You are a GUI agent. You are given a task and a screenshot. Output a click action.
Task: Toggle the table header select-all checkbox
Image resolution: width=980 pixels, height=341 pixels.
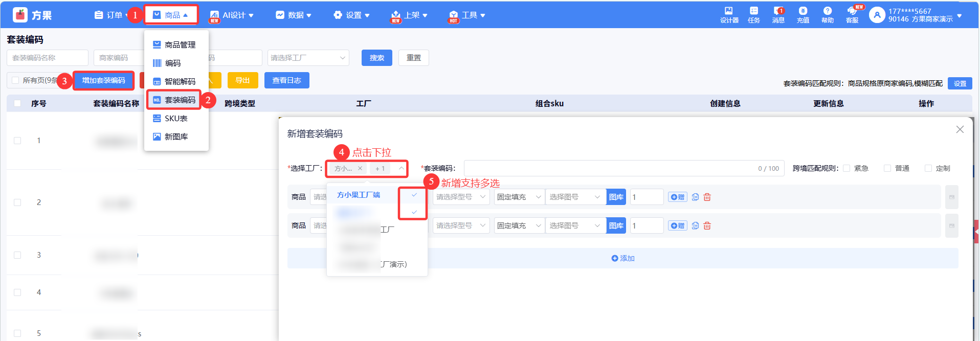17,103
